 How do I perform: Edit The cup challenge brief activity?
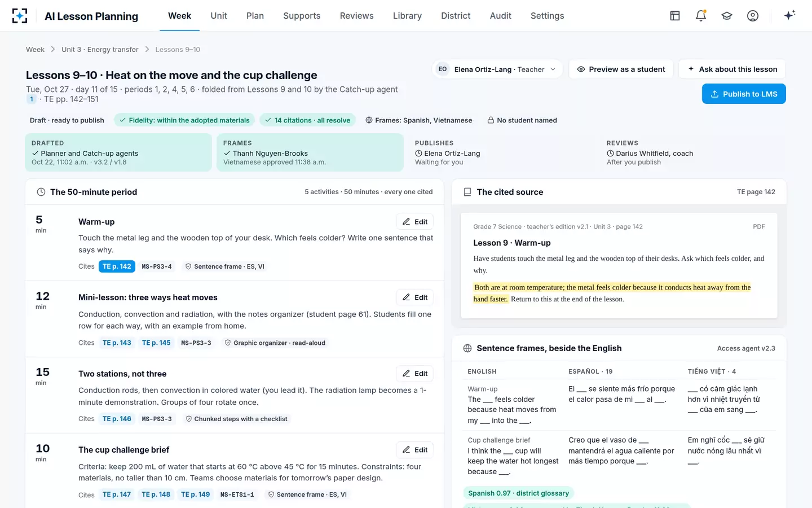pyautogui.click(x=415, y=450)
